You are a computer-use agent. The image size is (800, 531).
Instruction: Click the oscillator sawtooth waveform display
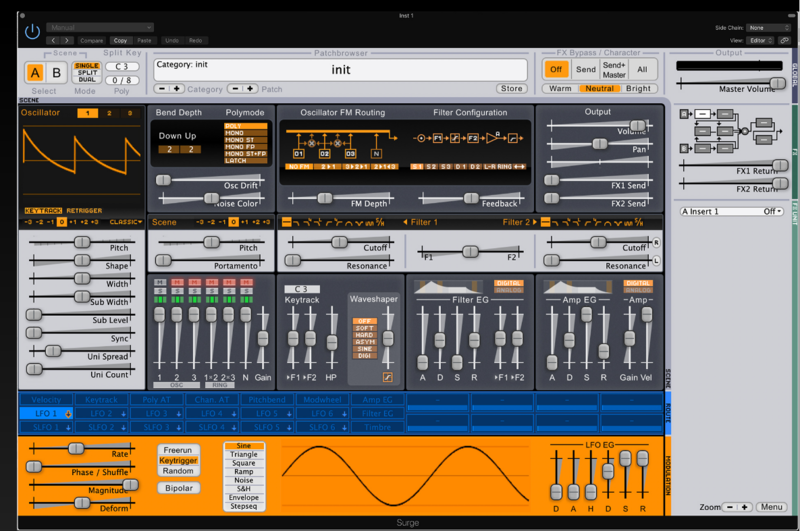pos(82,161)
